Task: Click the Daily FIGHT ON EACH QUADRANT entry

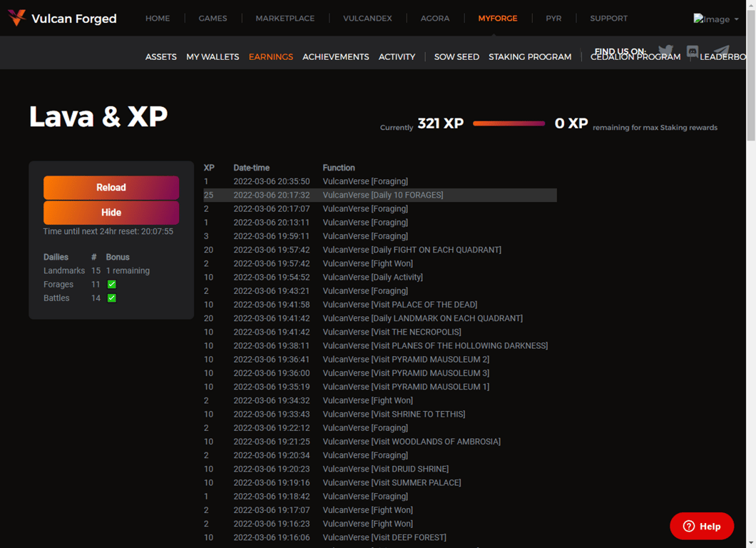Action: [x=412, y=250]
